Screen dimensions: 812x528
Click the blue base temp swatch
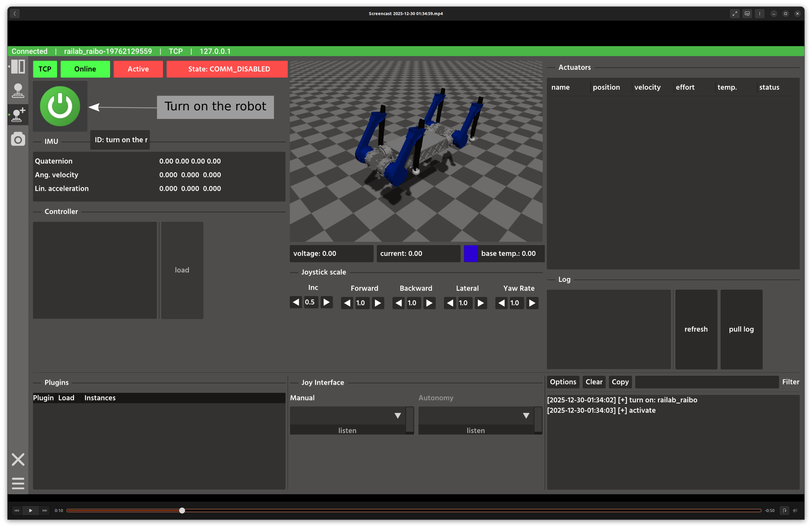471,253
